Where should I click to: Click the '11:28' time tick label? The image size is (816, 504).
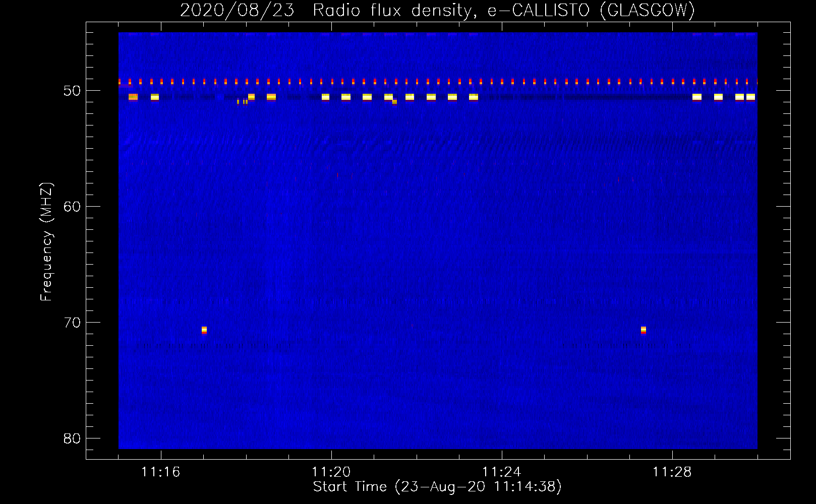click(672, 472)
